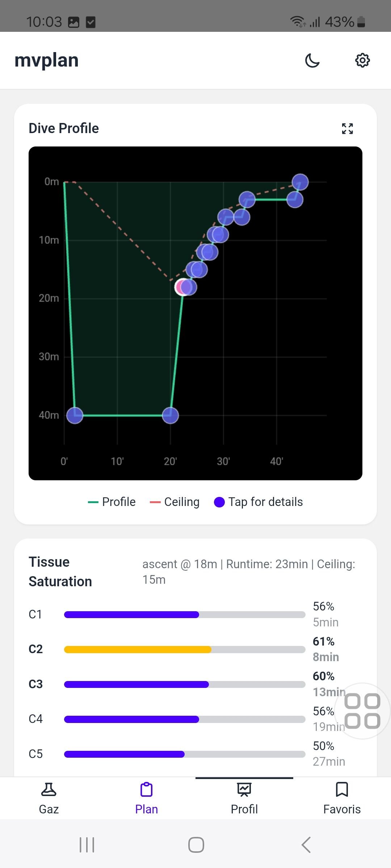Viewport: 391px width, 868px height.
Task: Go to the Profil tab
Action: coord(244,798)
